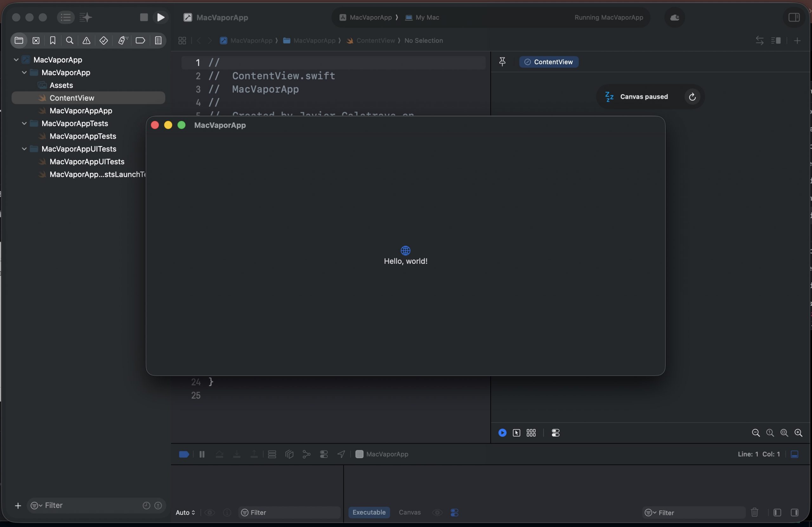Viewport: 812px width, 527px height.
Task: Open Debug Memory Graph
Action: pos(306,454)
